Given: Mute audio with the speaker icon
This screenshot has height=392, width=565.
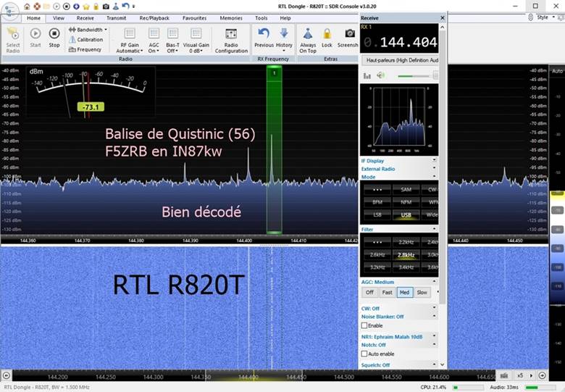Looking at the screenshot, I should [380, 75].
